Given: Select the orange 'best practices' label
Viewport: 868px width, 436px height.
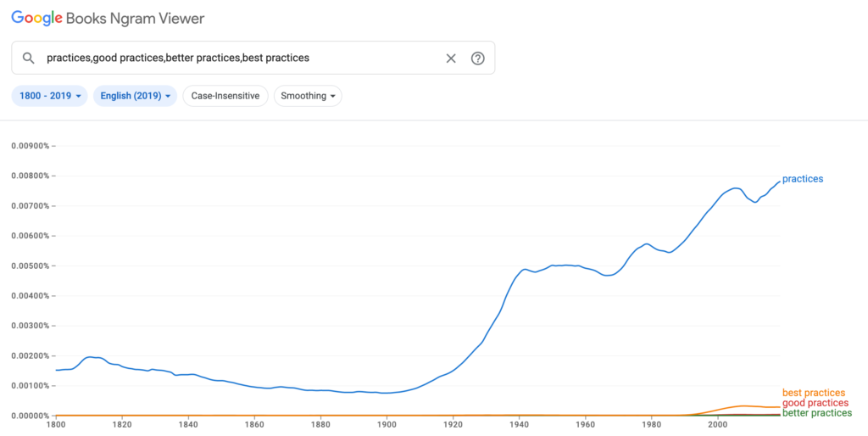Looking at the screenshot, I should [813, 393].
